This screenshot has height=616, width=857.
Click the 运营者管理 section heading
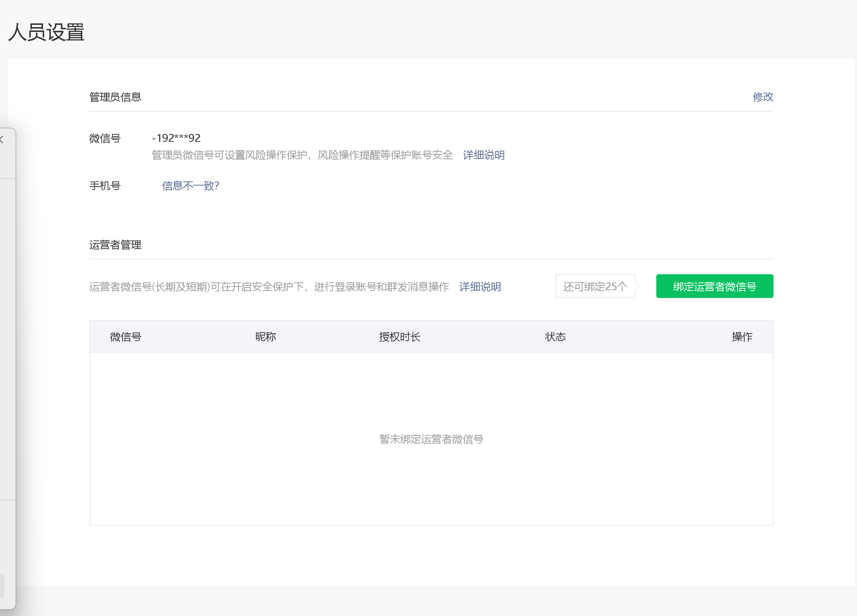pyautogui.click(x=115, y=245)
